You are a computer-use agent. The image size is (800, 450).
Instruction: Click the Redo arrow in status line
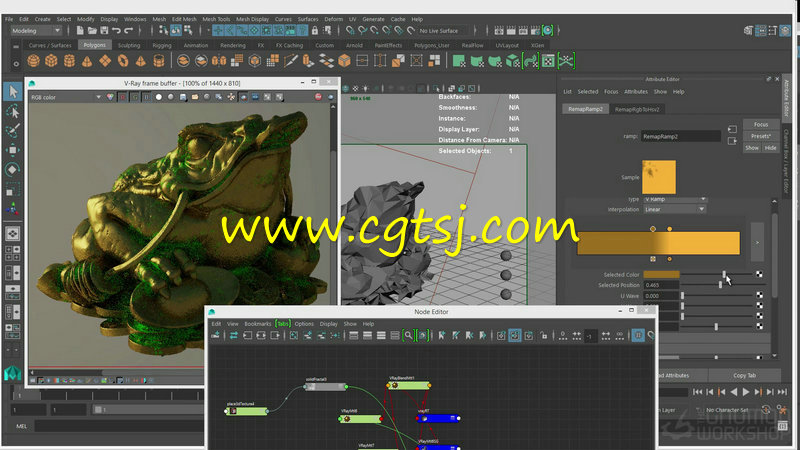coord(129,31)
